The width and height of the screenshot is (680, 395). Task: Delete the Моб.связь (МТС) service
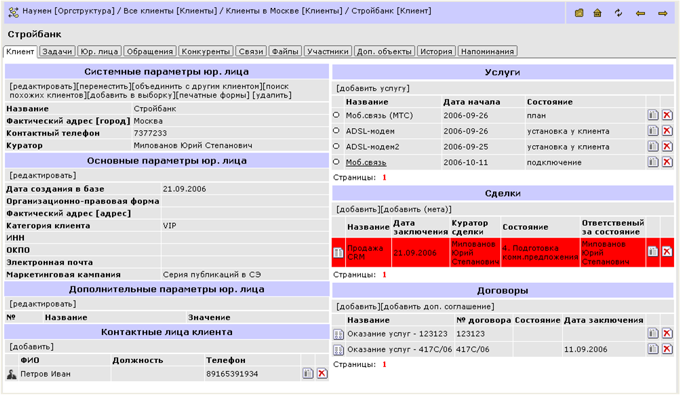coord(667,115)
